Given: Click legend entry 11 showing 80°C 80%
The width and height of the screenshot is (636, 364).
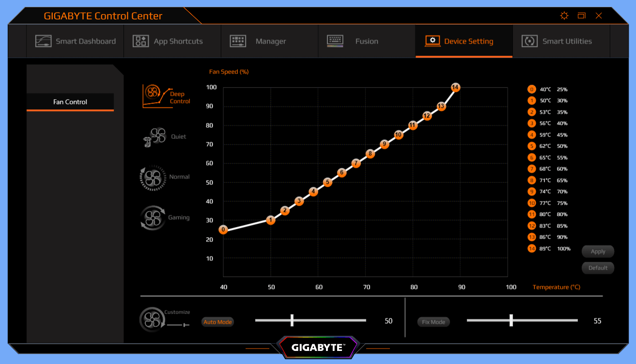Looking at the screenshot, I should (548, 214).
